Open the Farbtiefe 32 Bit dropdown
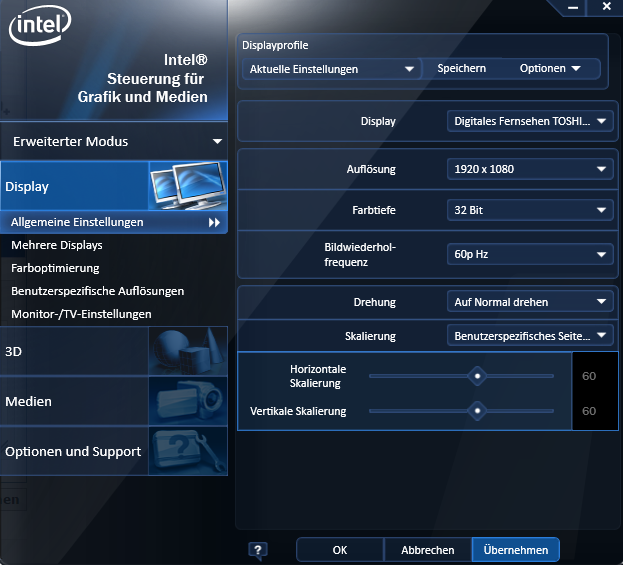 [530, 210]
